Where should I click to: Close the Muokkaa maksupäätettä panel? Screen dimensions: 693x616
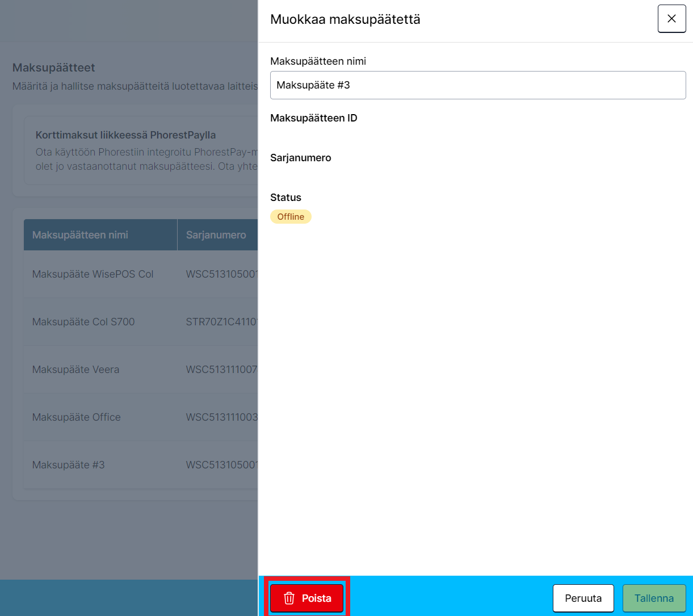(671, 19)
